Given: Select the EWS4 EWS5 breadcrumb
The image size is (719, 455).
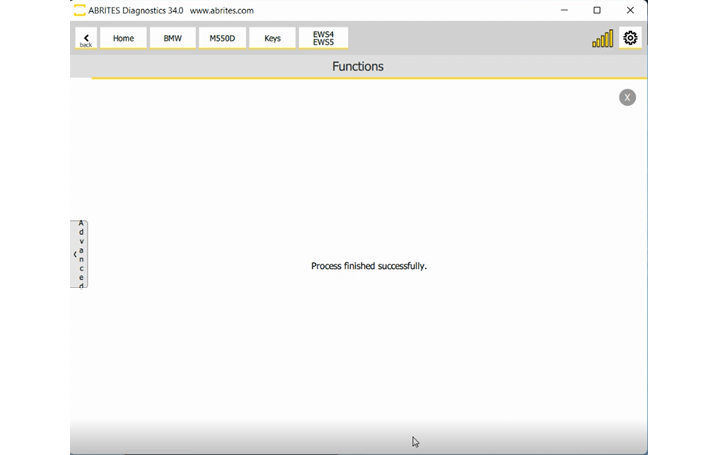Looking at the screenshot, I should coord(323,39).
